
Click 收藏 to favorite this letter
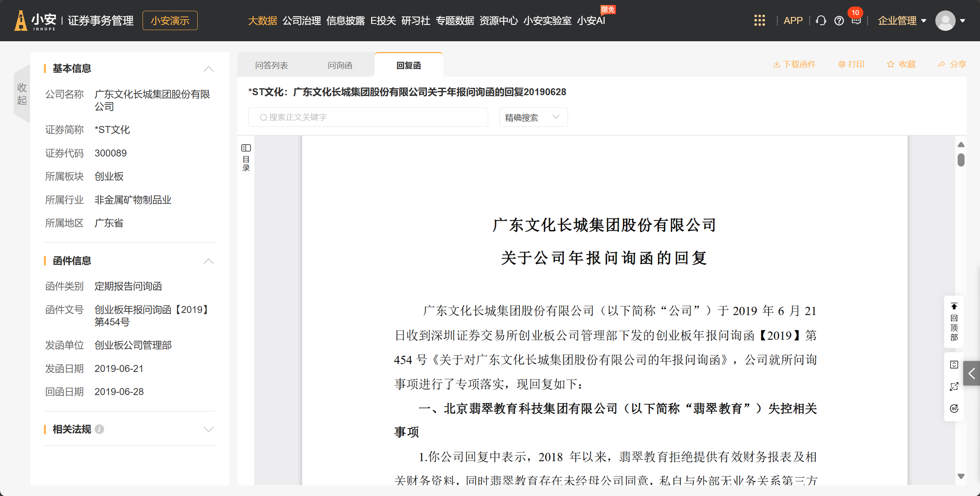901,64
